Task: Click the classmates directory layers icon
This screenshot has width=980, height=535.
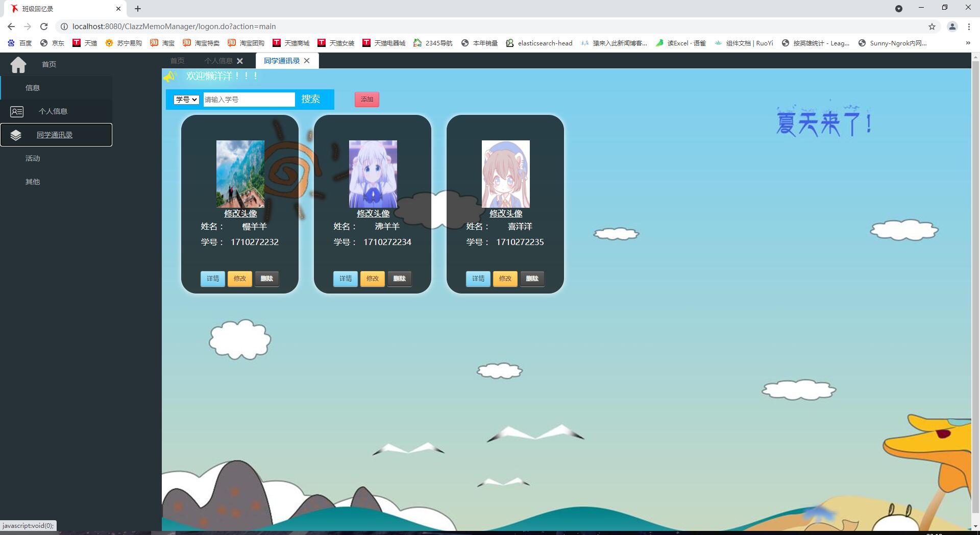Action: point(16,135)
